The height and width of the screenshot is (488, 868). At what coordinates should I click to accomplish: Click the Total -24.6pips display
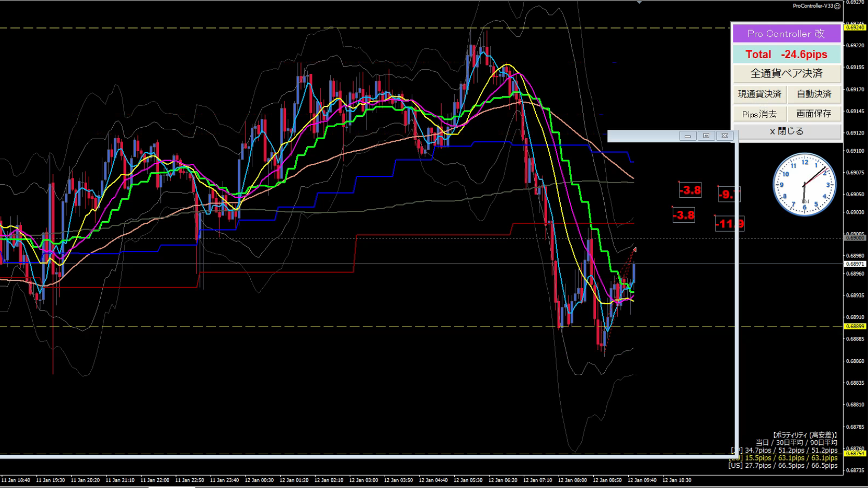(x=786, y=54)
